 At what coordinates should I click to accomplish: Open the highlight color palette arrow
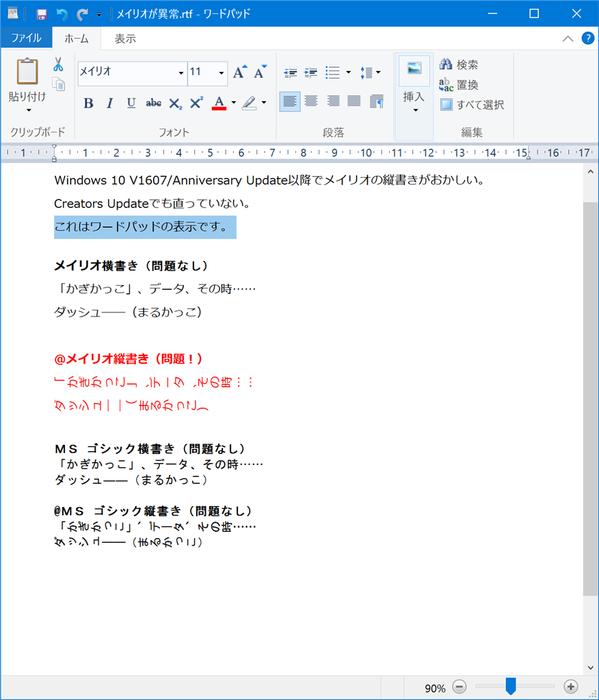(264, 103)
